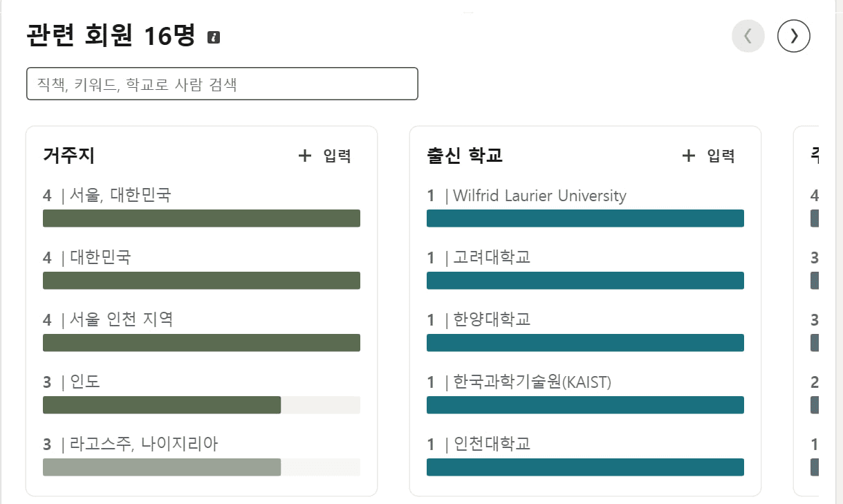Viewport: 843px width, 504px height.
Task: Select the 인도 location bar
Action: click(x=162, y=405)
